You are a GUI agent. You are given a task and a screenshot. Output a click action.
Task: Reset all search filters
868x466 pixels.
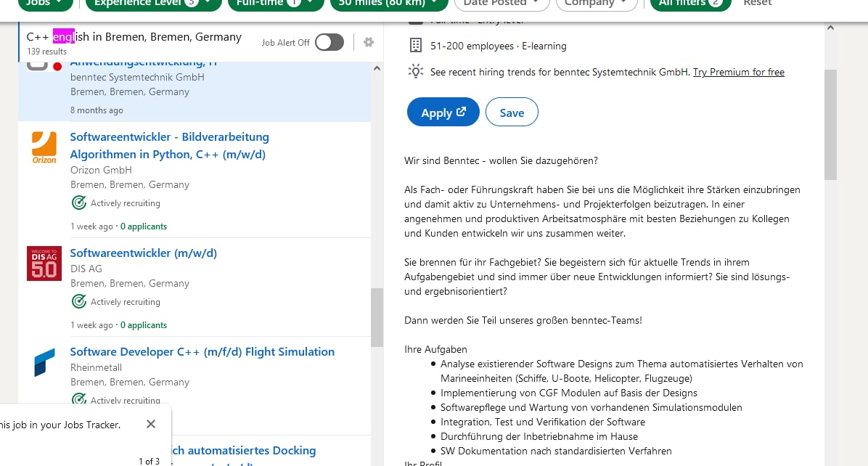pyautogui.click(x=757, y=4)
